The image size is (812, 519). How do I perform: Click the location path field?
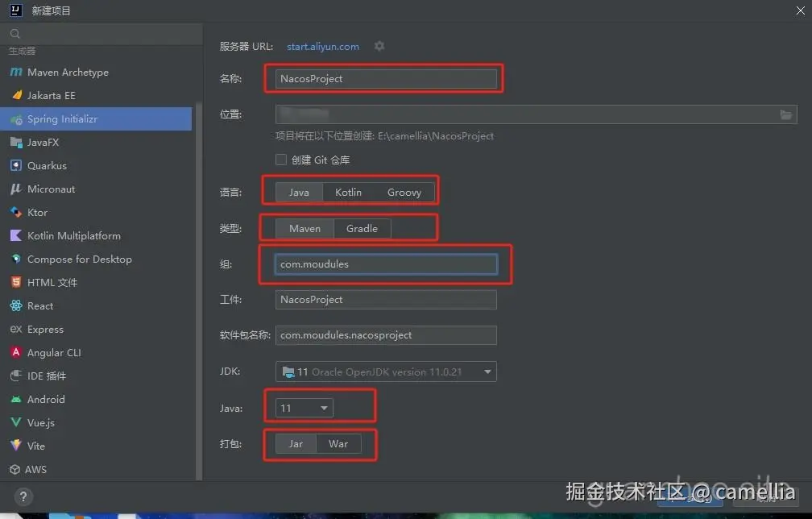pos(536,114)
